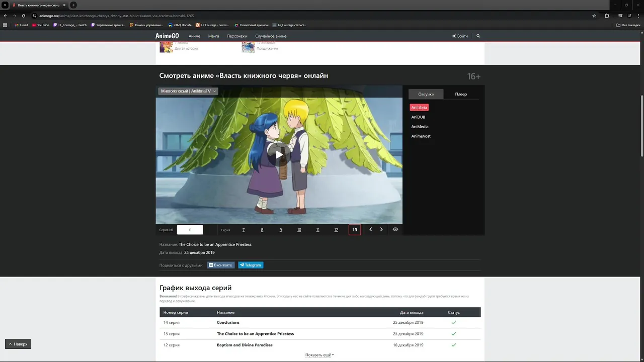Click the 16+ age rating label
Viewport: 644px width, 362px height.
tap(474, 76)
